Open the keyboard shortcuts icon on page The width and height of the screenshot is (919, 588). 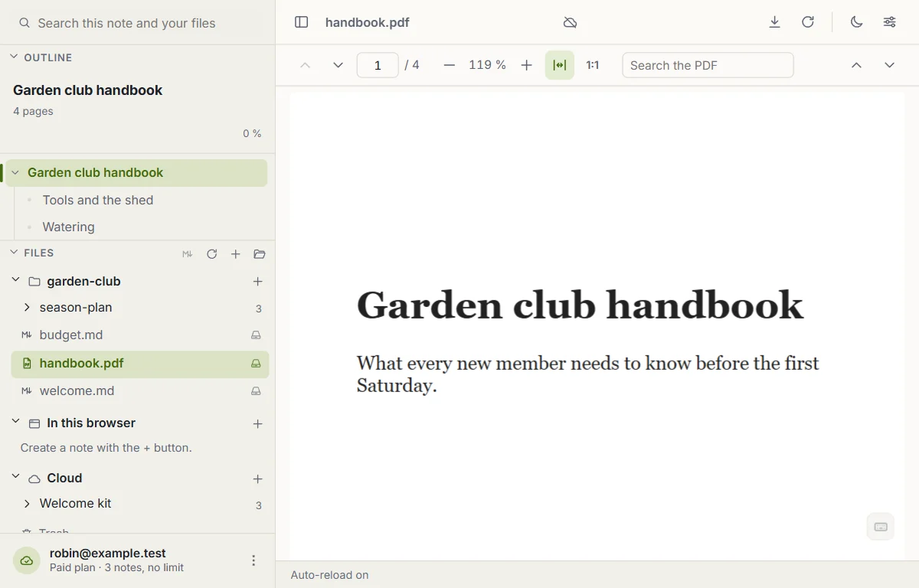click(881, 527)
